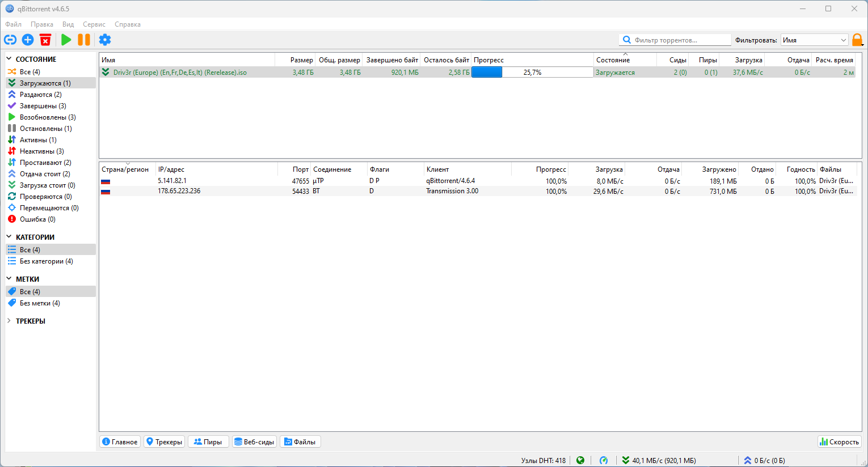
Task: Expand the ТРЕКЕРЫ section
Action: pos(9,321)
